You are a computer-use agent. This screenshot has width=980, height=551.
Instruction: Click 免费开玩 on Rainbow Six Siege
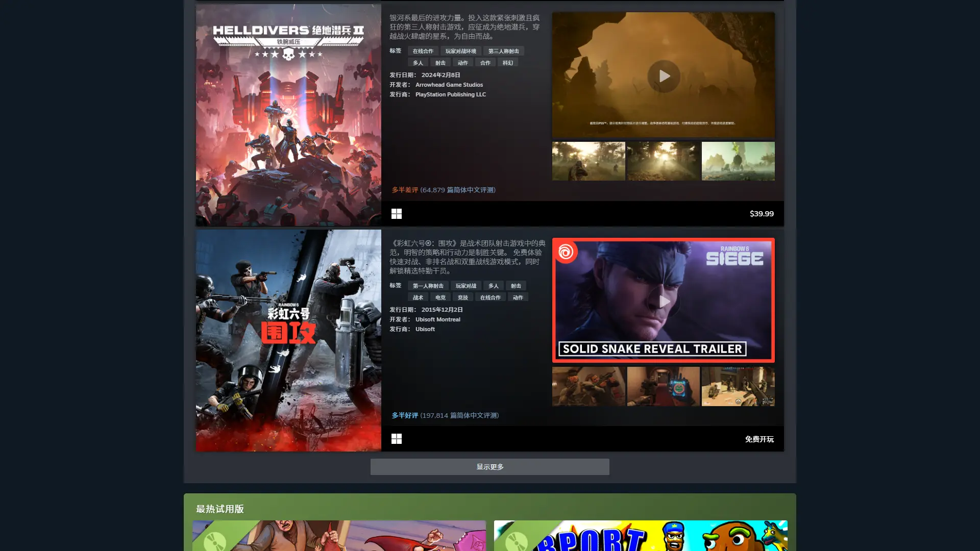(759, 439)
